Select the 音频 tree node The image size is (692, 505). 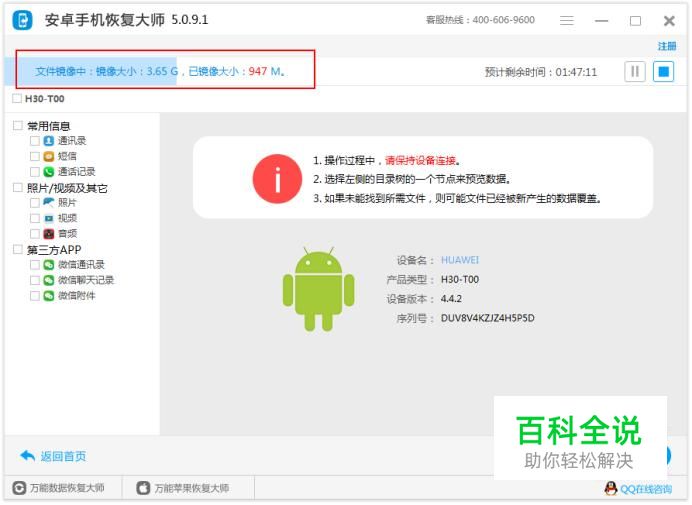(x=67, y=234)
